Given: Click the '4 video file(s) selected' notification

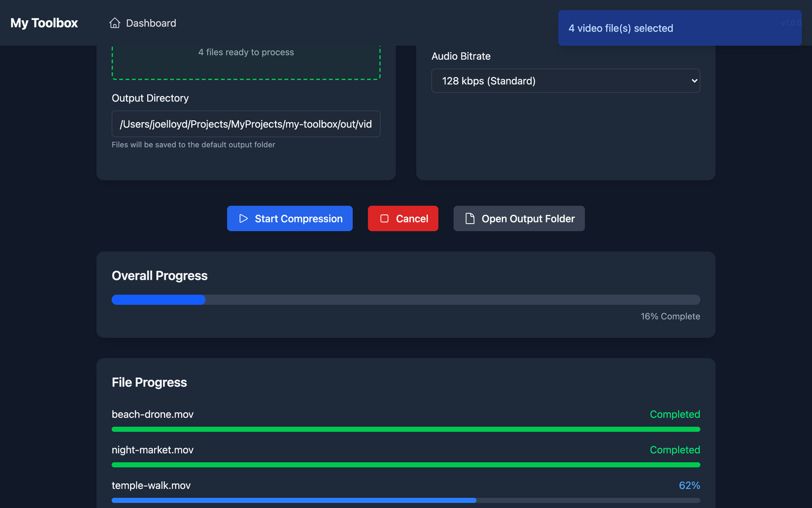Looking at the screenshot, I should click(x=680, y=28).
